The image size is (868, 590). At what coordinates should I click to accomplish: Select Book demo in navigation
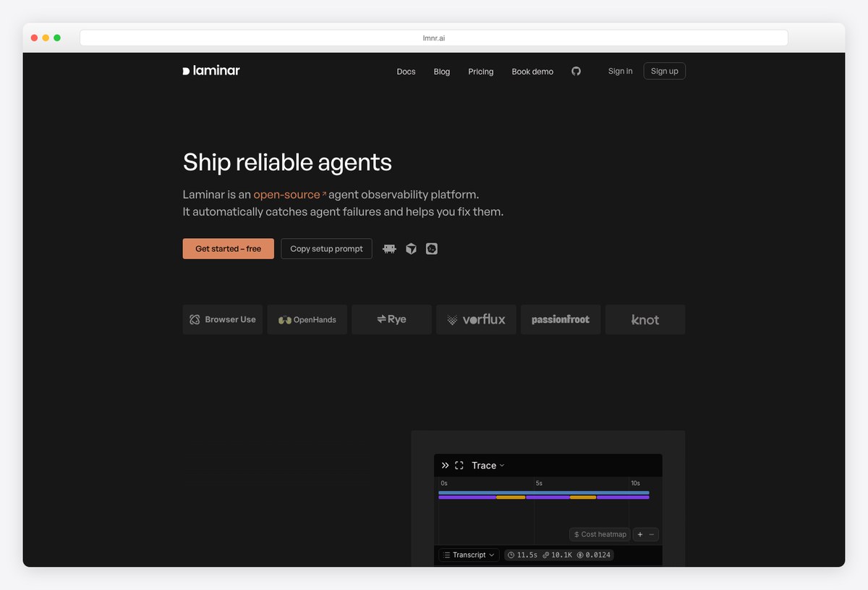(x=532, y=72)
